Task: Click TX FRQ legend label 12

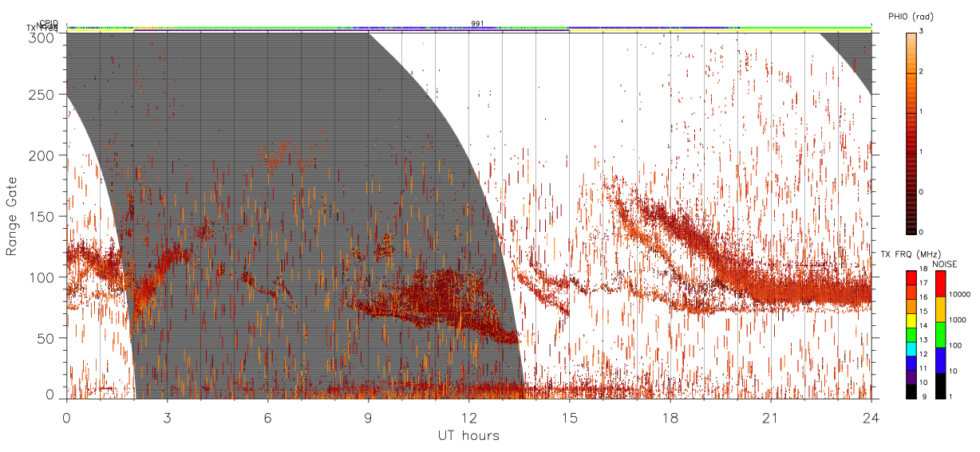Action: coord(924,354)
